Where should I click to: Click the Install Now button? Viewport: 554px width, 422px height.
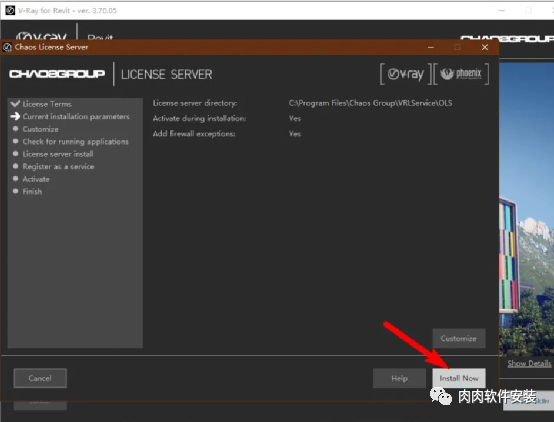pos(459,378)
